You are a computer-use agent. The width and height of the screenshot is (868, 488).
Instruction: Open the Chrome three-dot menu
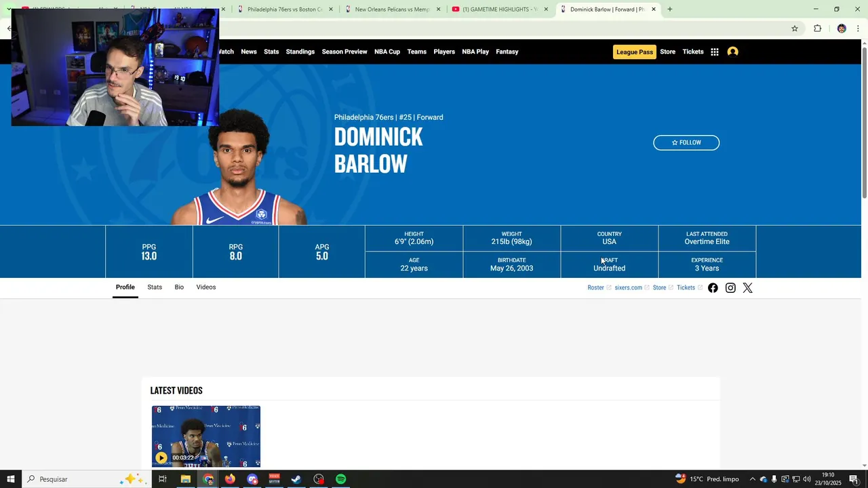click(858, 28)
